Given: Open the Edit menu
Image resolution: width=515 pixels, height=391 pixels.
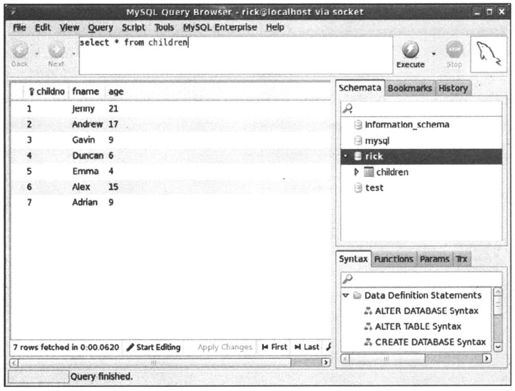Looking at the screenshot, I should click(43, 27).
